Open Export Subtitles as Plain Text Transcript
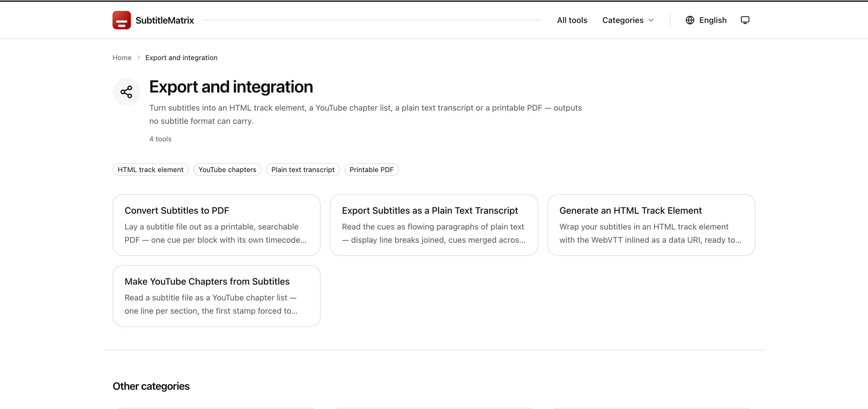 [x=434, y=225]
